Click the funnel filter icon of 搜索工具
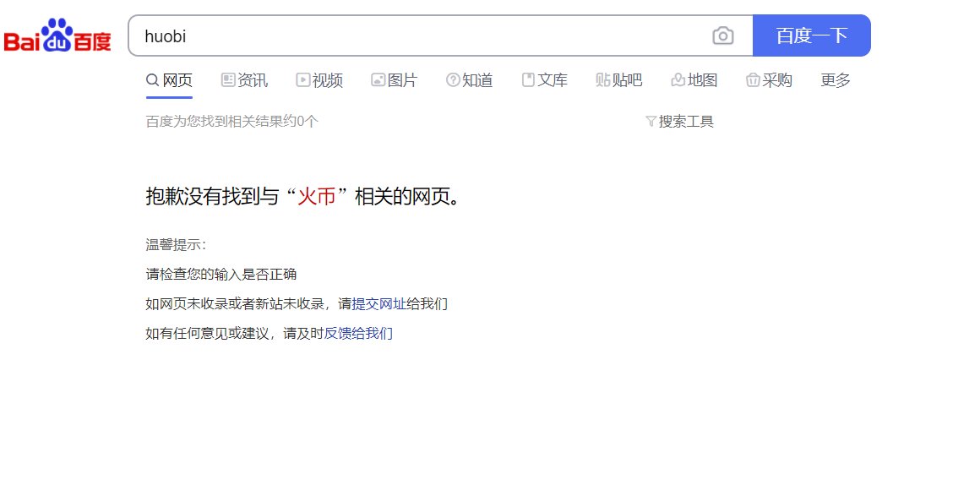The height and width of the screenshot is (496, 980). [x=651, y=122]
